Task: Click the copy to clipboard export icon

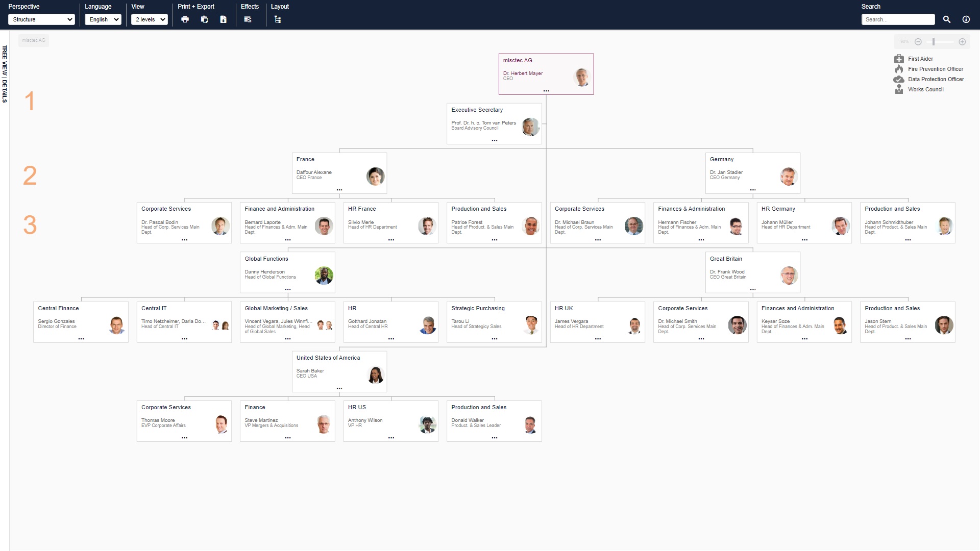Action: point(204,19)
